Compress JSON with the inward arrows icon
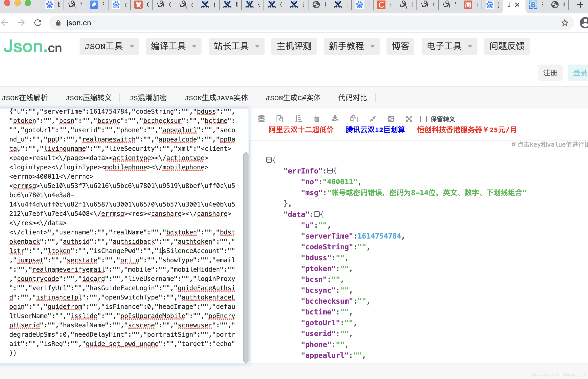This screenshot has height=379, width=588. click(x=373, y=119)
